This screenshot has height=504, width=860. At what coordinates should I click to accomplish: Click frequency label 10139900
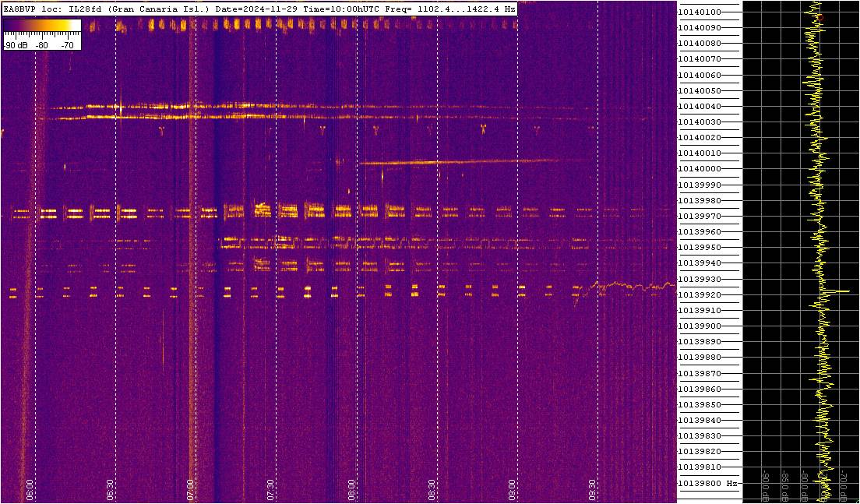click(x=699, y=326)
